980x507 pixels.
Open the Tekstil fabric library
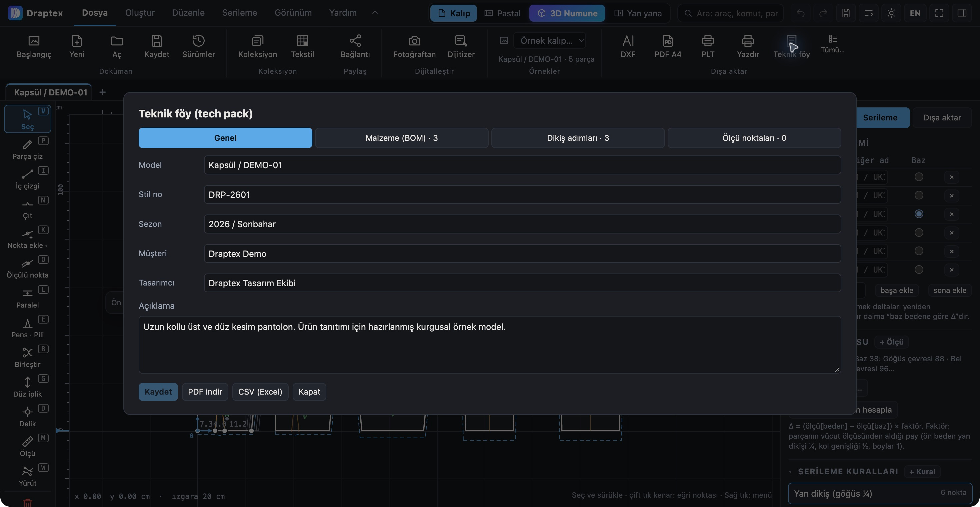[302, 46]
